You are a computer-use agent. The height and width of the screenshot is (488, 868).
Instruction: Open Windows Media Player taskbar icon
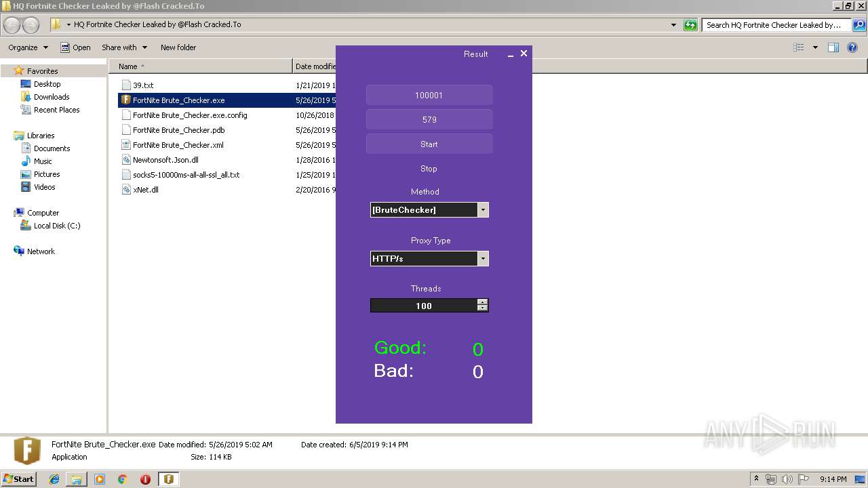[100, 479]
